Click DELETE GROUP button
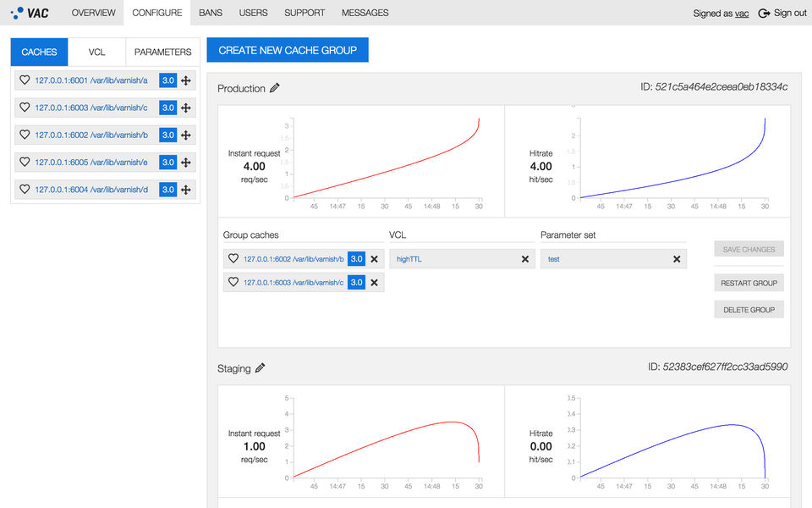The image size is (812, 508). [749, 310]
